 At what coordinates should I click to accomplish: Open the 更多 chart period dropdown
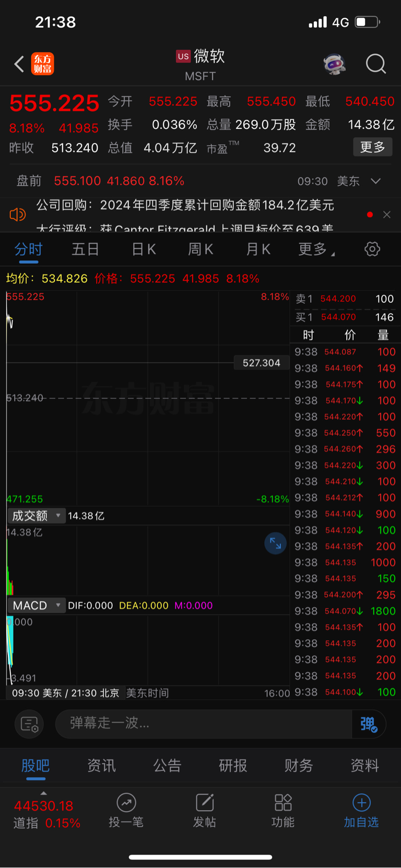pyautogui.click(x=316, y=249)
